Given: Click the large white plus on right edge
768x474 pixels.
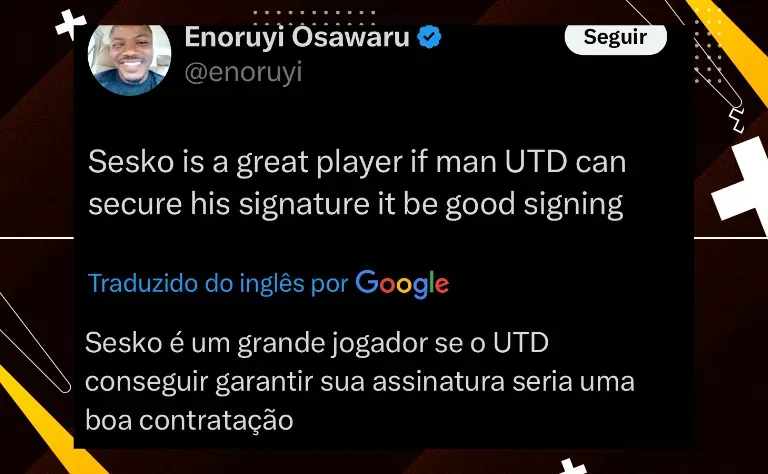Looking at the screenshot, I should coord(743,184).
